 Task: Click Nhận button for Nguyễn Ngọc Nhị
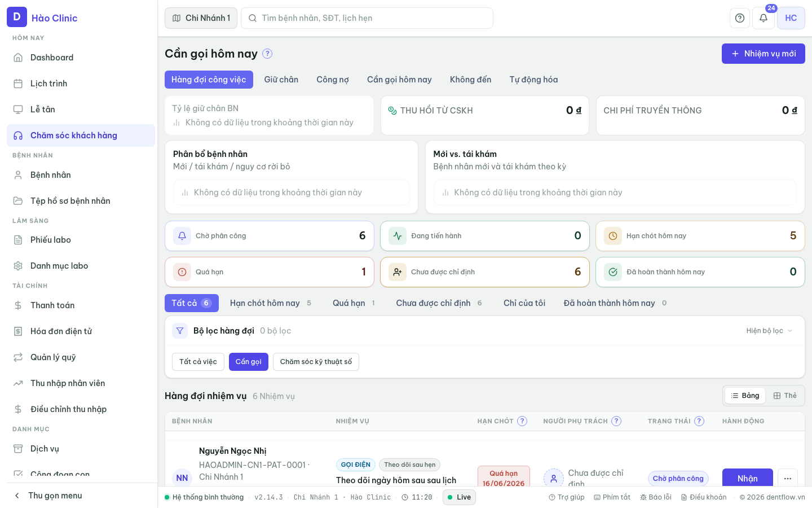pyautogui.click(x=748, y=478)
